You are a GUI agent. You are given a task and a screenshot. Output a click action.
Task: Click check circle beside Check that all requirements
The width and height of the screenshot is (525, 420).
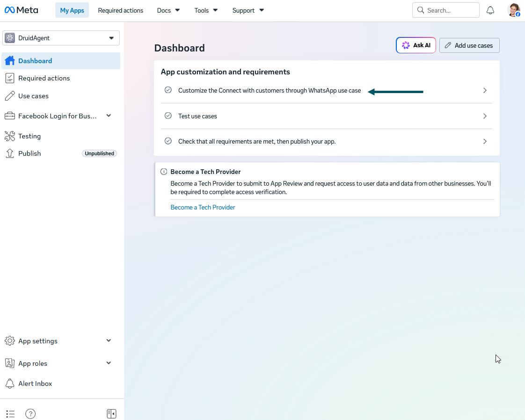click(x=168, y=141)
